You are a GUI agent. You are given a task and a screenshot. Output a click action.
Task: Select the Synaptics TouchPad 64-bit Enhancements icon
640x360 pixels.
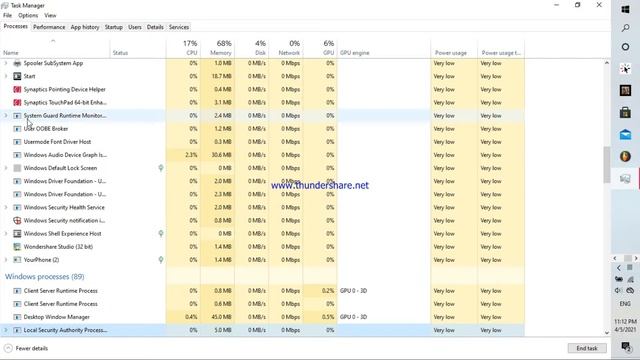click(17, 102)
